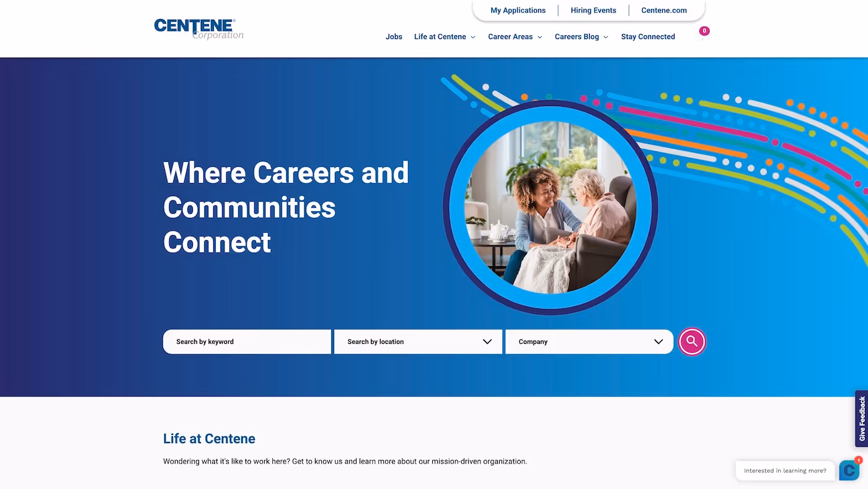This screenshot has width=868, height=489.
Task: Click the pink search magnifier icon
Action: (x=692, y=341)
